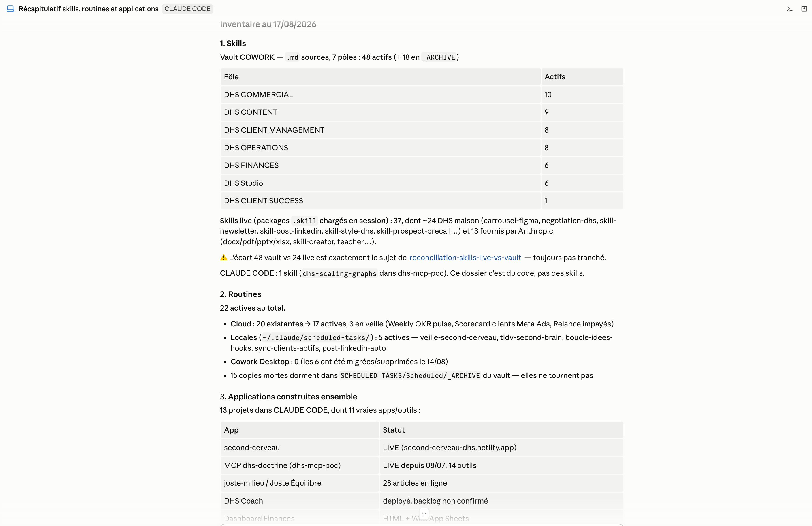Click the scroll-to-bottom chevron button

tap(424, 513)
